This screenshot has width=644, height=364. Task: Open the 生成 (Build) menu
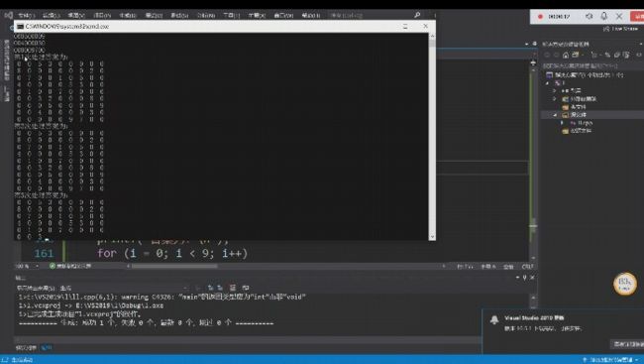click(128, 15)
